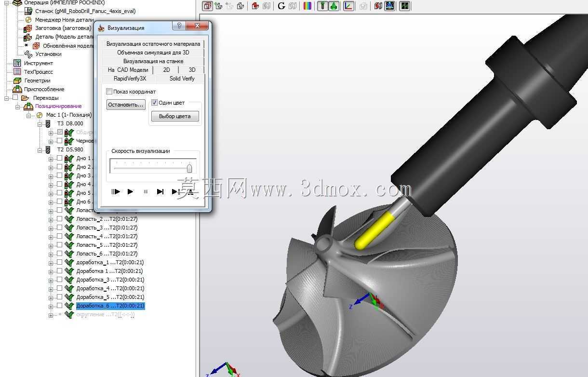The width and height of the screenshot is (588, 377).
Task: Click the Скорость визуализации slider thumb
Action: tap(189, 167)
